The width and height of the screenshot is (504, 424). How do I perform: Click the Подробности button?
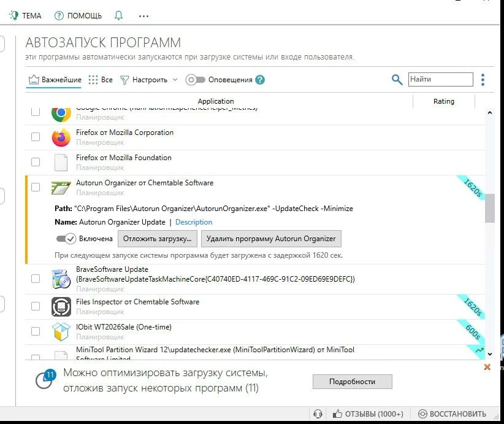pos(353,382)
